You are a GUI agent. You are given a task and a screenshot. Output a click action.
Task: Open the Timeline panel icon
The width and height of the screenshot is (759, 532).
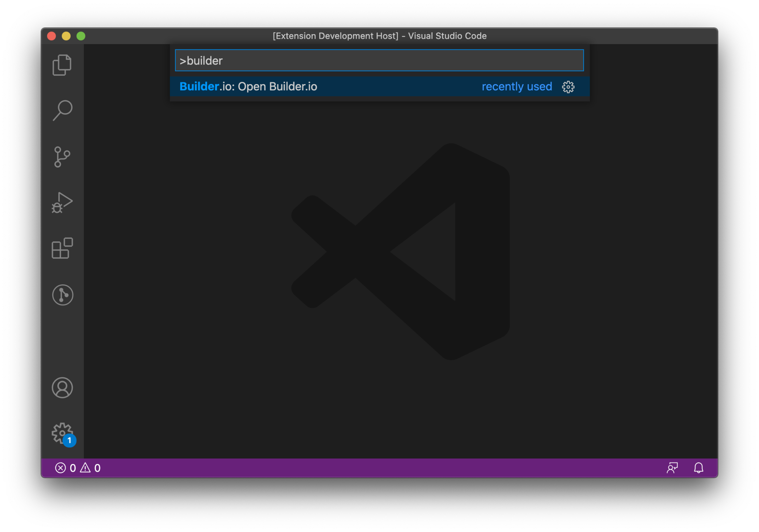(63, 295)
